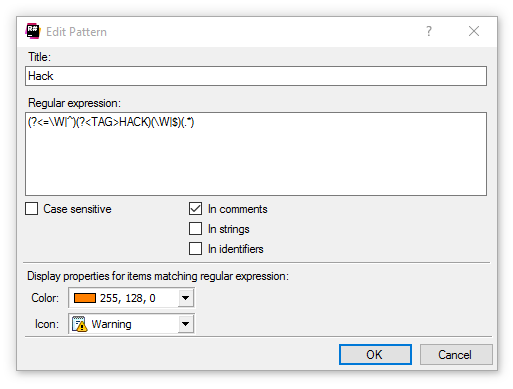Viewport: 513px width, 389px height.
Task: Open the Color dropdown arrow
Action: (x=186, y=298)
